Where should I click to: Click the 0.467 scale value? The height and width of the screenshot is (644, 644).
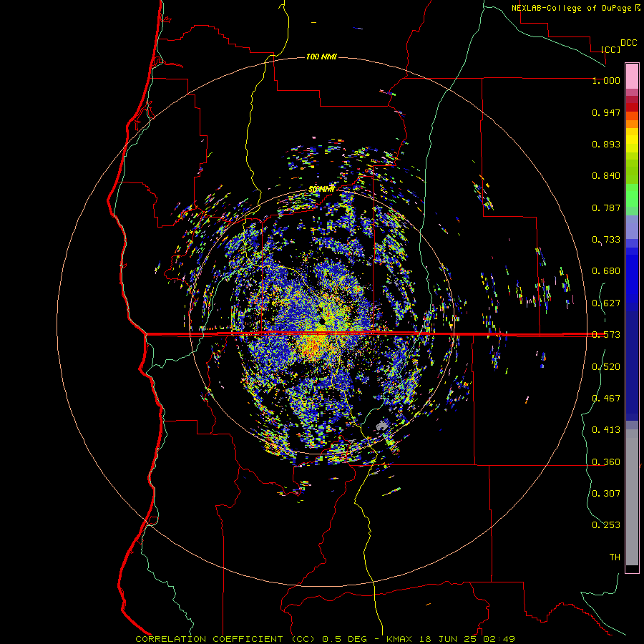606,399
